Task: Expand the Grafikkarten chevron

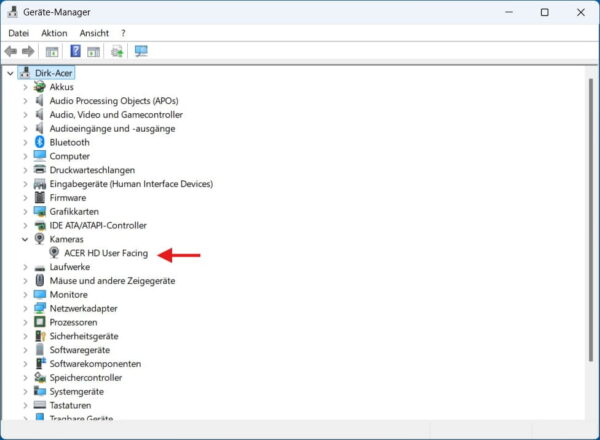Action: 25,211
